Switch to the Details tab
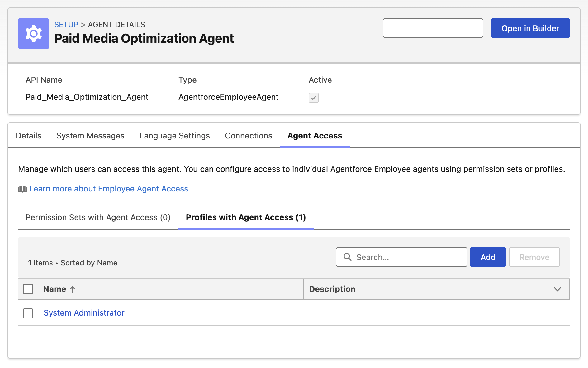588x368 pixels. [28, 136]
